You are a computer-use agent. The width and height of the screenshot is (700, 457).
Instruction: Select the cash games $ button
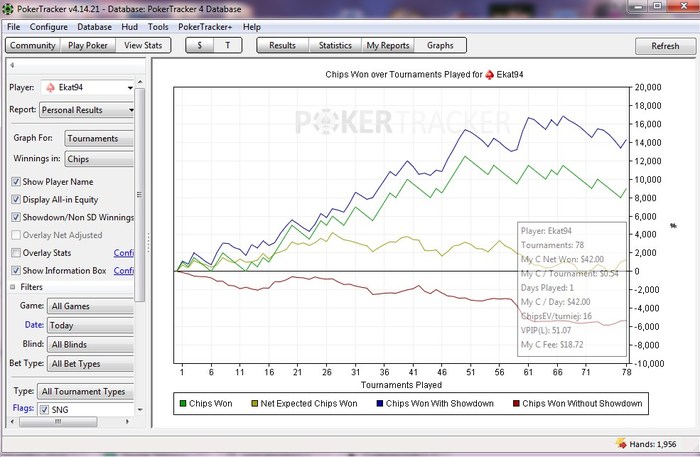click(200, 46)
